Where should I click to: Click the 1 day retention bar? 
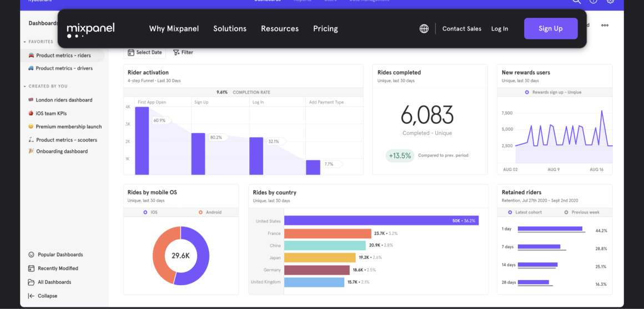[x=550, y=229]
